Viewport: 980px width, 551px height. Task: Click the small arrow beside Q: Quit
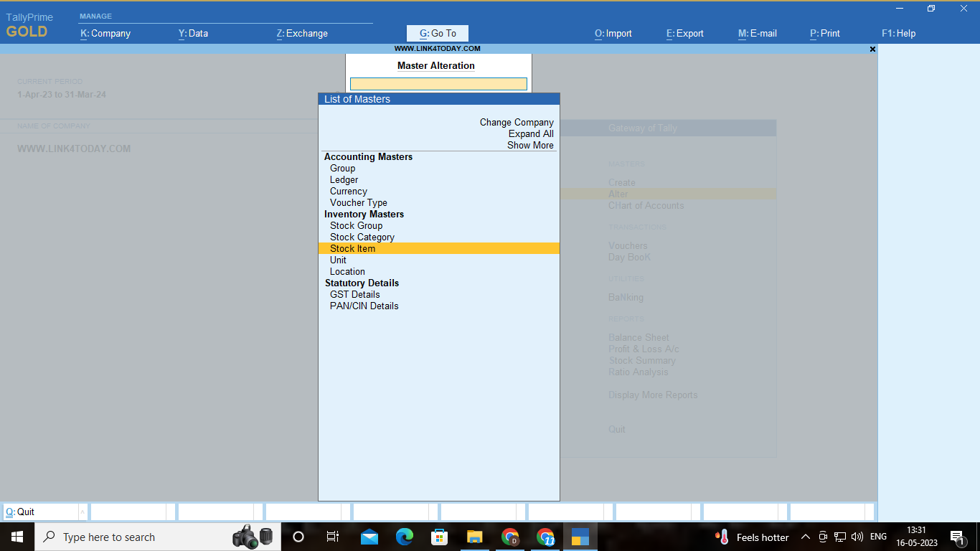pyautogui.click(x=83, y=512)
